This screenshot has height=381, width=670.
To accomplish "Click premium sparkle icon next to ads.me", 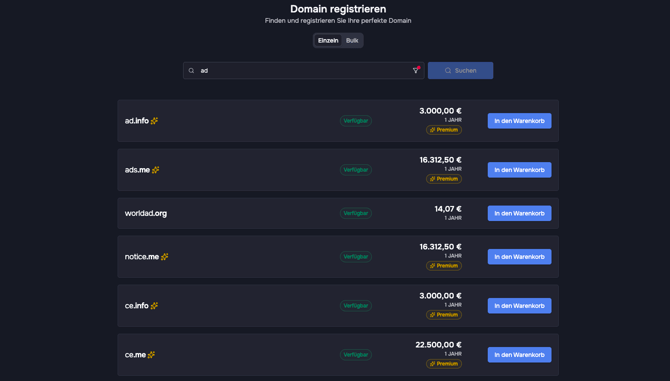I will point(156,170).
